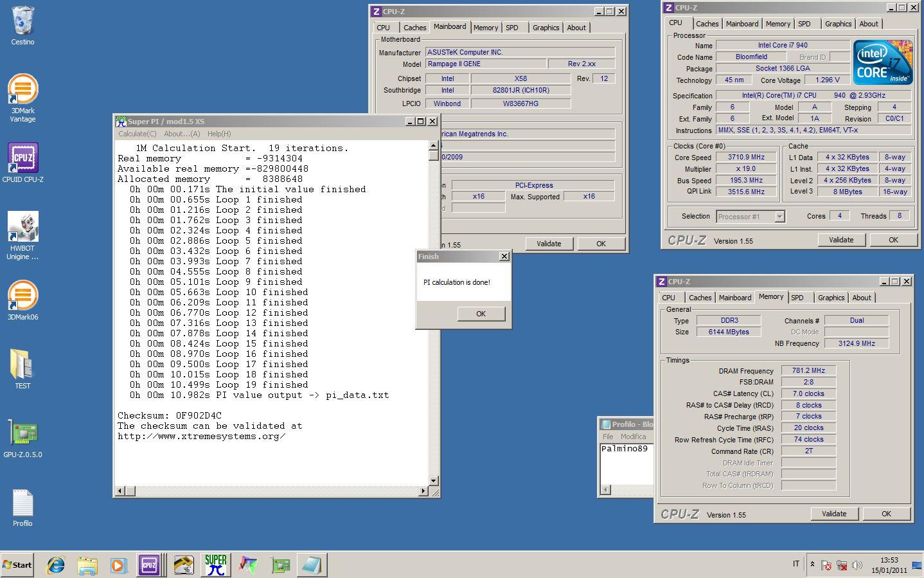Click the network tray icon with red X
Image resolution: width=924 pixels, height=578 pixels.
pos(841,565)
